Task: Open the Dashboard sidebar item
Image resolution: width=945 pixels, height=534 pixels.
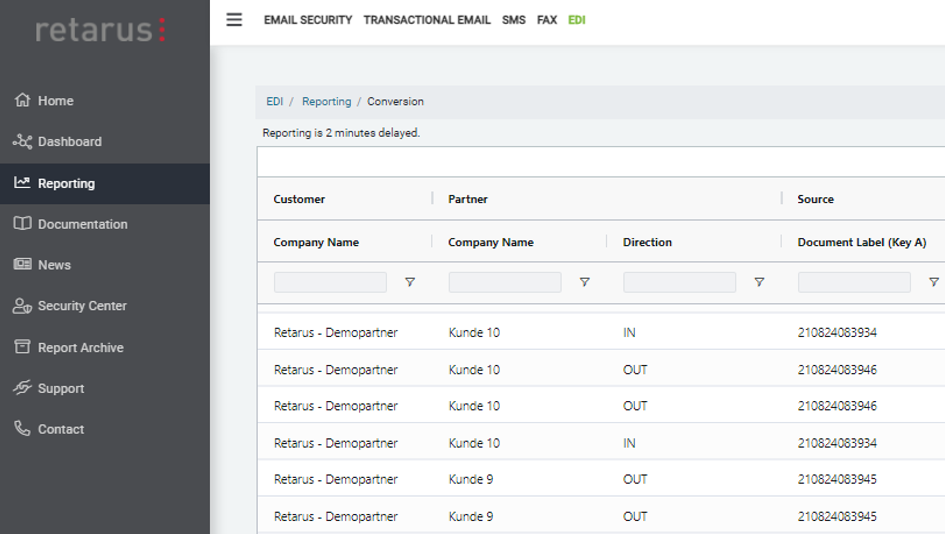Action: tap(69, 142)
